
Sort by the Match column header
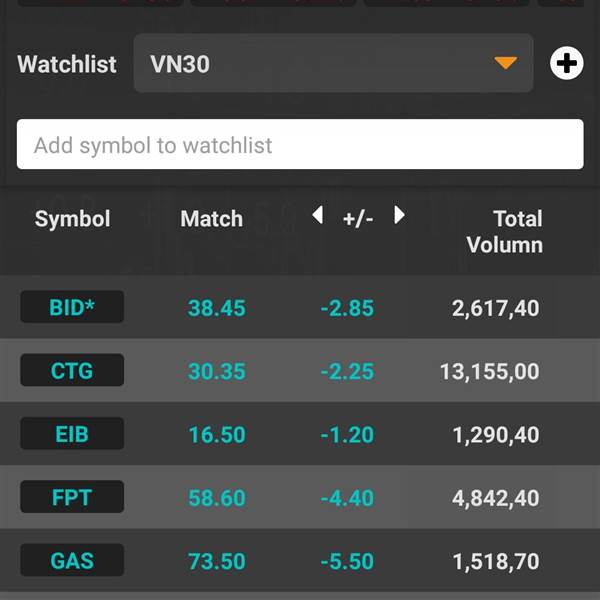click(212, 218)
